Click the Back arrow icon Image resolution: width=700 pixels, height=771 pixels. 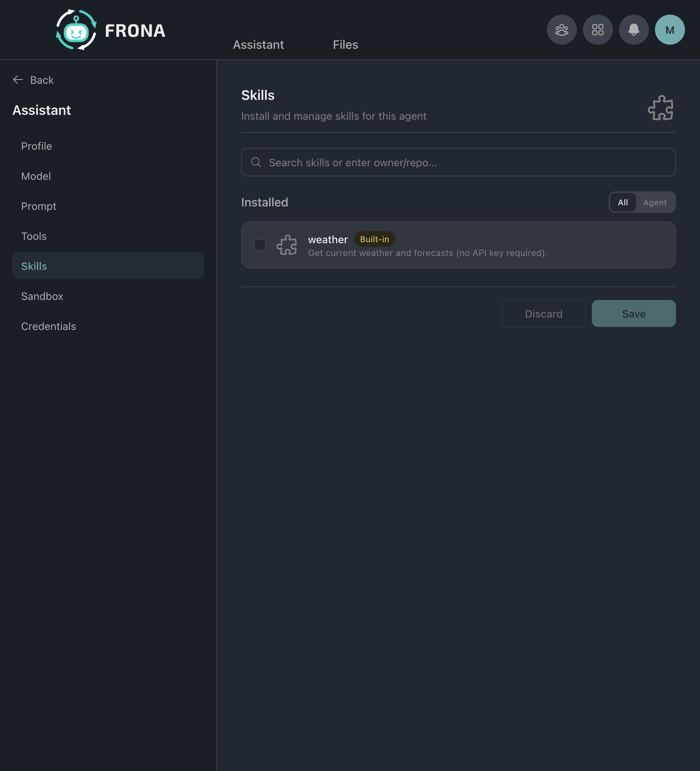click(x=18, y=80)
